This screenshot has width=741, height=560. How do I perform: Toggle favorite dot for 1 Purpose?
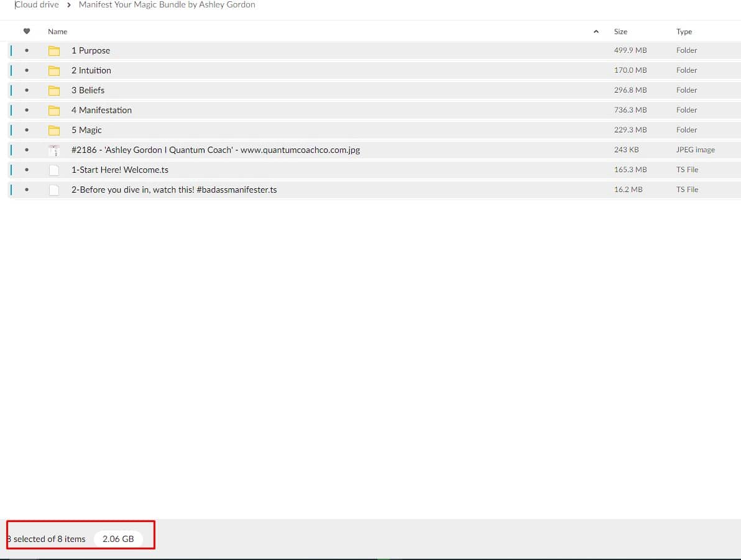tap(26, 51)
